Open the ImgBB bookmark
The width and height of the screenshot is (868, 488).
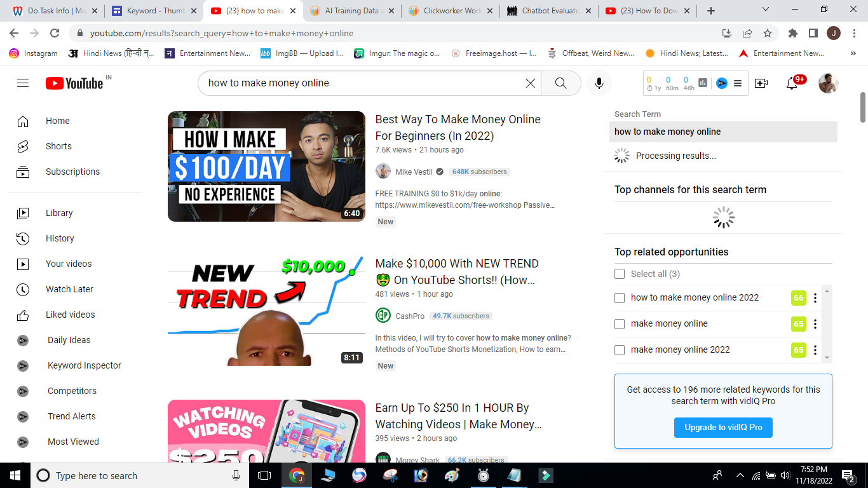pyautogui.click(x=302, y=53)
